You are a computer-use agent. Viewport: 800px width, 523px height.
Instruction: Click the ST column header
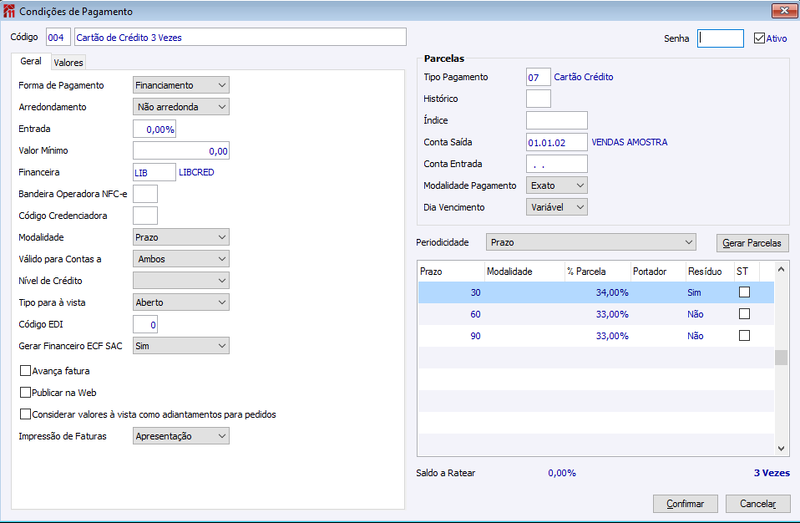coord(746,271)
